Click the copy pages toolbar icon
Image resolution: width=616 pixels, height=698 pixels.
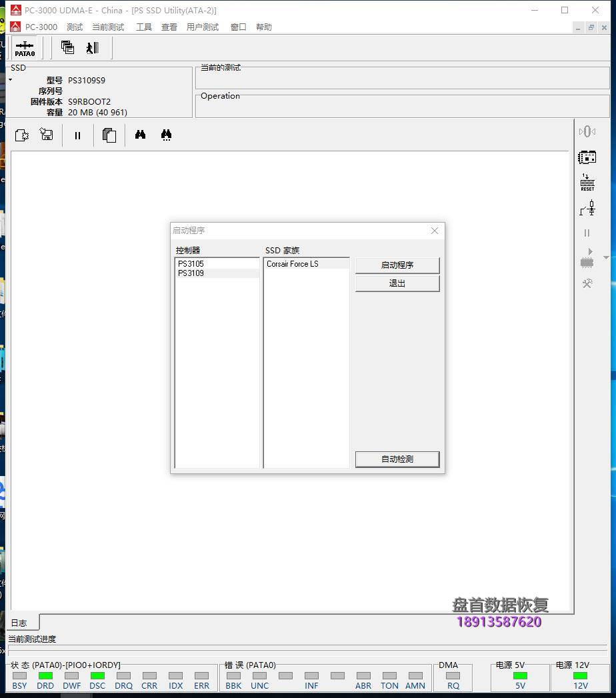point(109,135)
